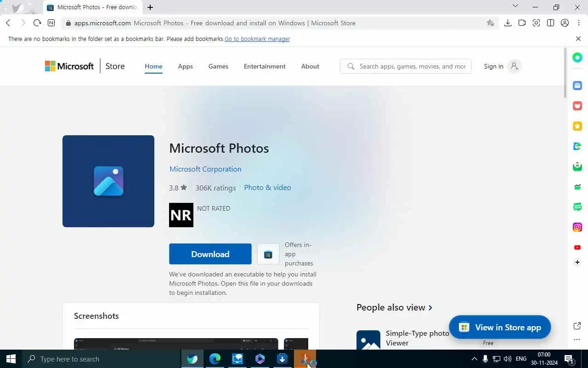The height and width of the screenshot is (368, 588).
Task: Open the YouTube icon in the sidebar
Action: pyautogui.click(x=577, y=247)
